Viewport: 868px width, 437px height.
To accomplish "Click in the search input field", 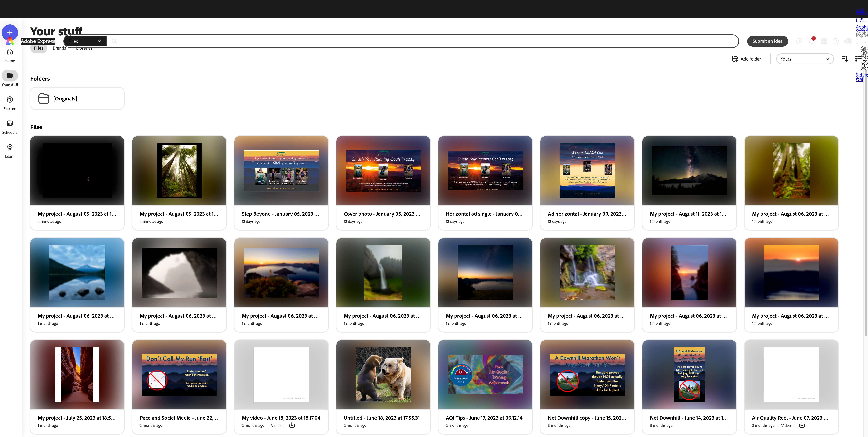I will 404,41.
